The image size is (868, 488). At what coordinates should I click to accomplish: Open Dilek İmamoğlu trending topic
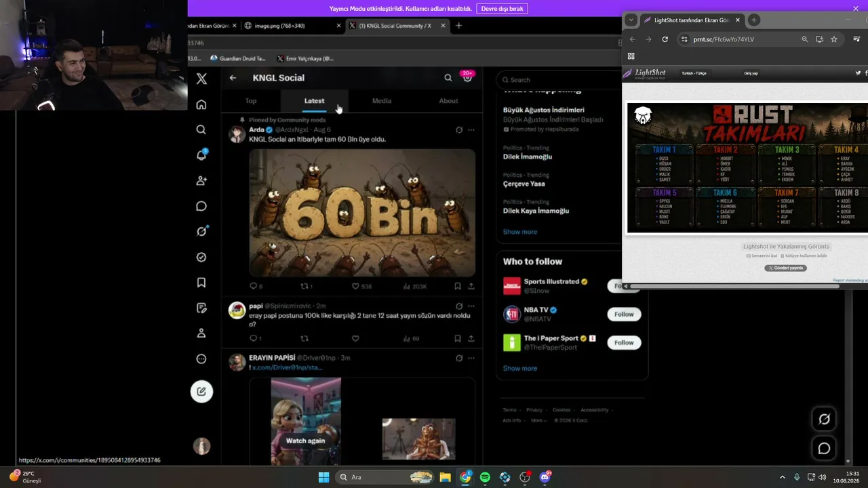[x=528, y=157]
